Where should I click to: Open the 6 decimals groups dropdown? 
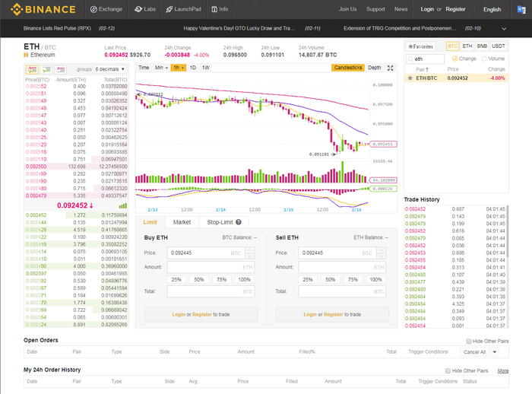pos(110,69)
